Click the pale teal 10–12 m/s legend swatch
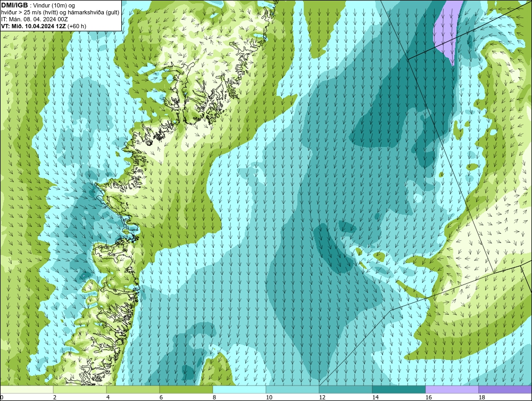 (x=293, y=389)
